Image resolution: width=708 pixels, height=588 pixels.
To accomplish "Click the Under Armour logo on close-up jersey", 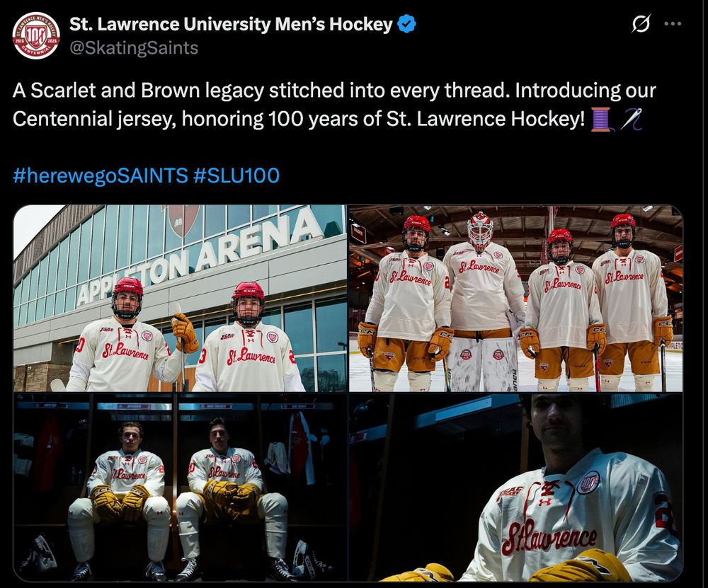I will (545, 501).
